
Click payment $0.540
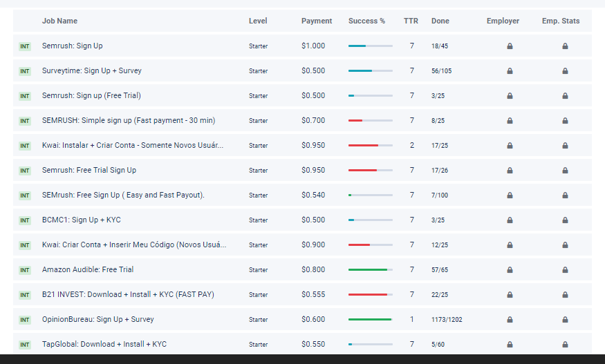(x=313, y=195)
